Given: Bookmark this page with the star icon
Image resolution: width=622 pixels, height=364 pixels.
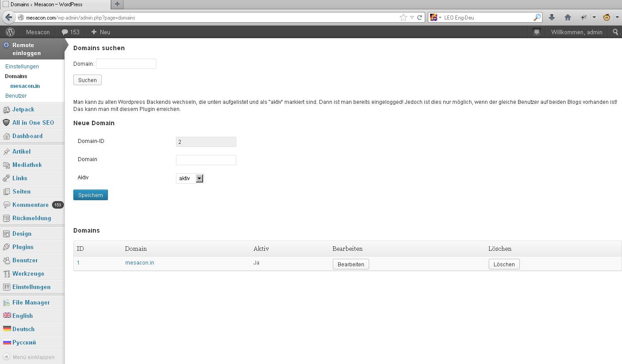Looking at the screenshot, I should pos(403,17).
